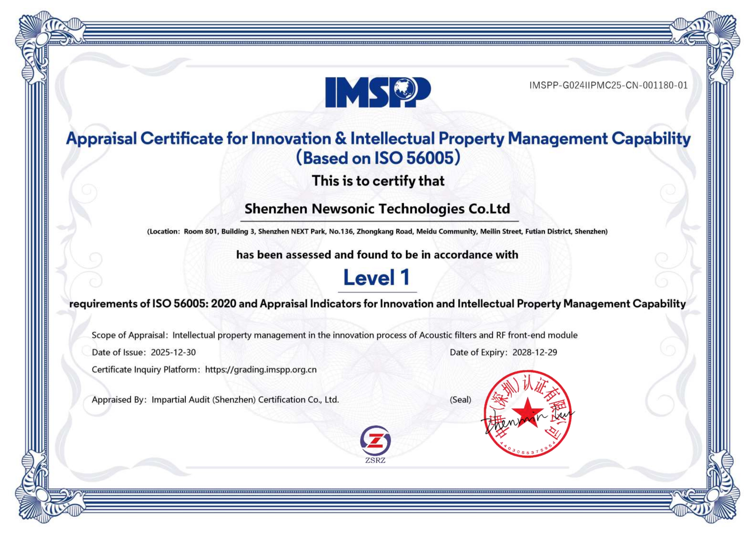Click the "(Seal)" label
The height and width of the screenshot is (535, 756).
point(460,400)
